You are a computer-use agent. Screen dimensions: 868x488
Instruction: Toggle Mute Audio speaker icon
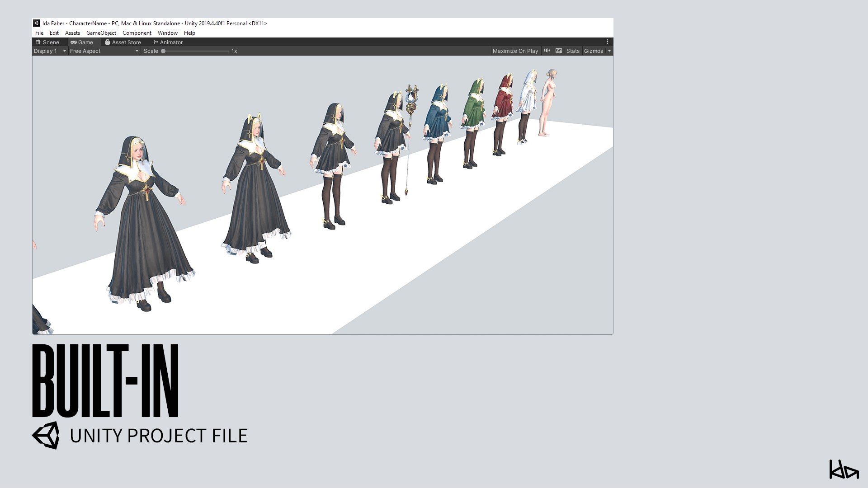click(547, 51)
